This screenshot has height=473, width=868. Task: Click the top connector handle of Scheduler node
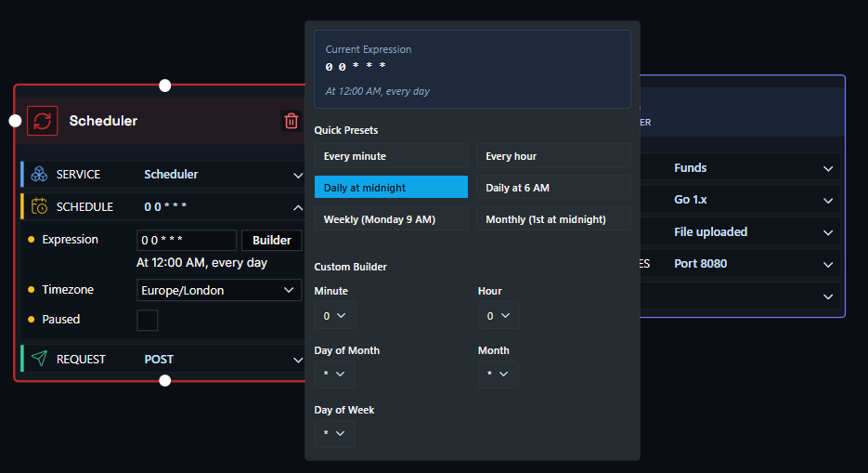click(x=165, y=85)
